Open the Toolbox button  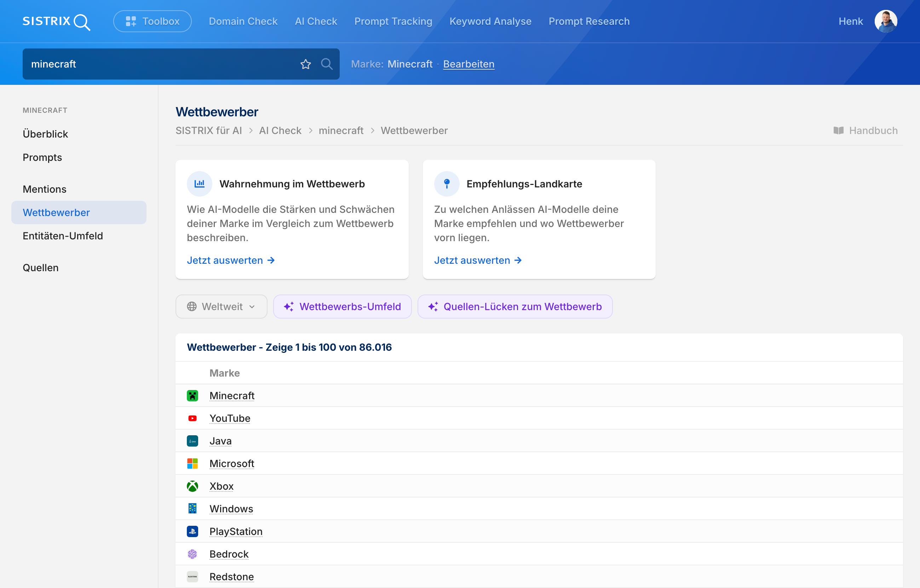[x=153, y=21]
